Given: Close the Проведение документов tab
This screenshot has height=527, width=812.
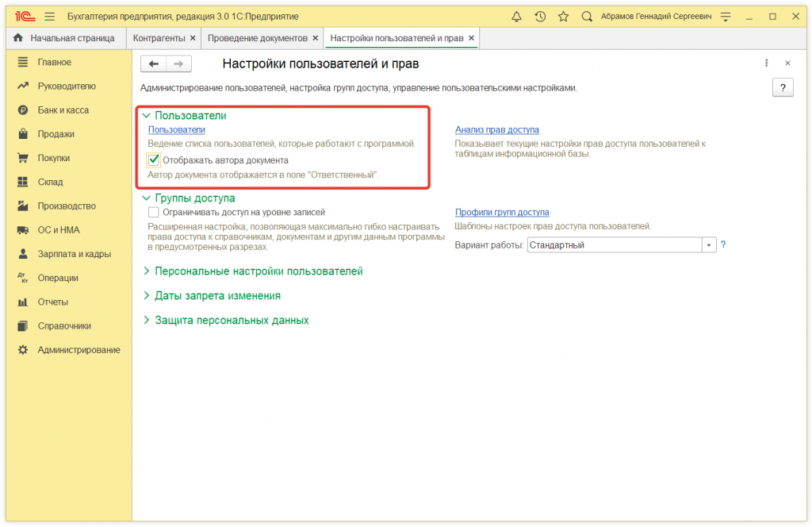Looking at the screenshot, I should (316, 38).
